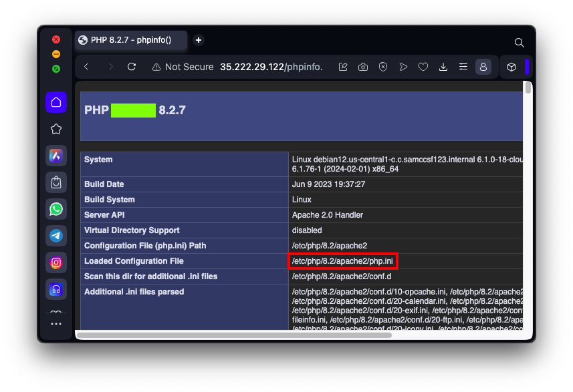Open the extensions cube icon
This screenshot has height=392, width=573.
point(511,67)
